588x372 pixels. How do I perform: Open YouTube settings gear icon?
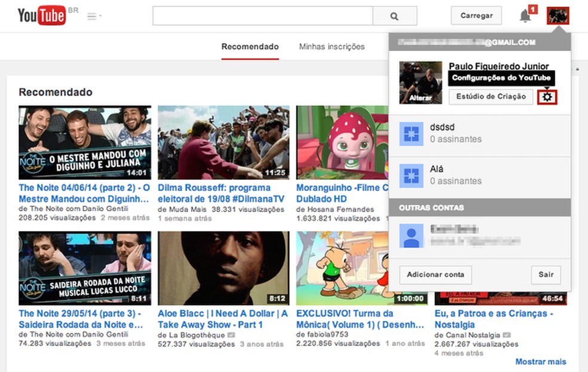pos(547,97)
